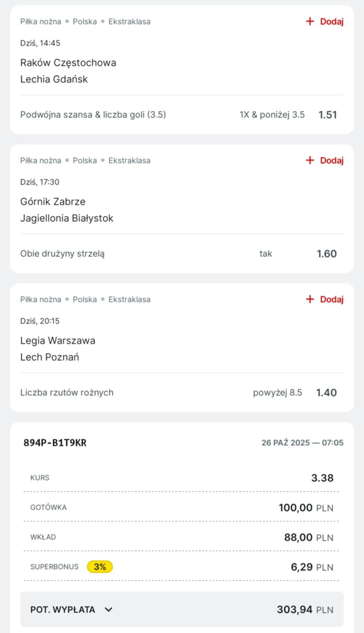Open Legia Warszawa vs Lech Poznań match
This screenshot has height=633, width=364.
[58, 349]
